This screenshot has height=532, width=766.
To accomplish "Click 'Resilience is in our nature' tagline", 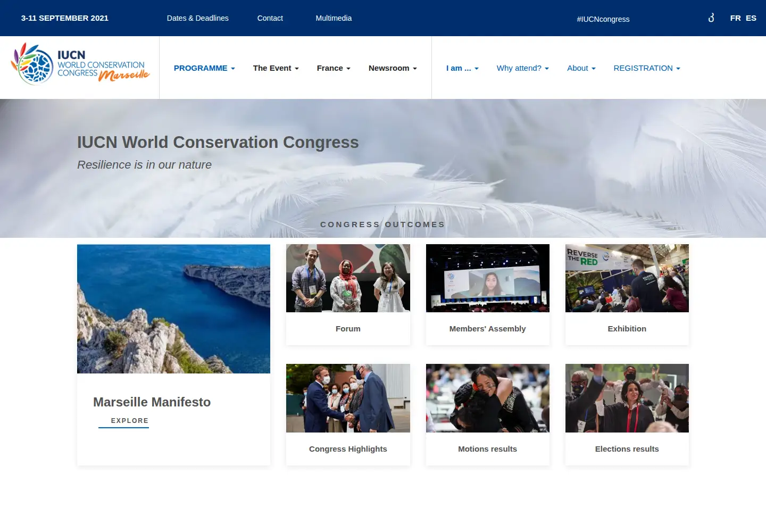I will coord(145,165).
